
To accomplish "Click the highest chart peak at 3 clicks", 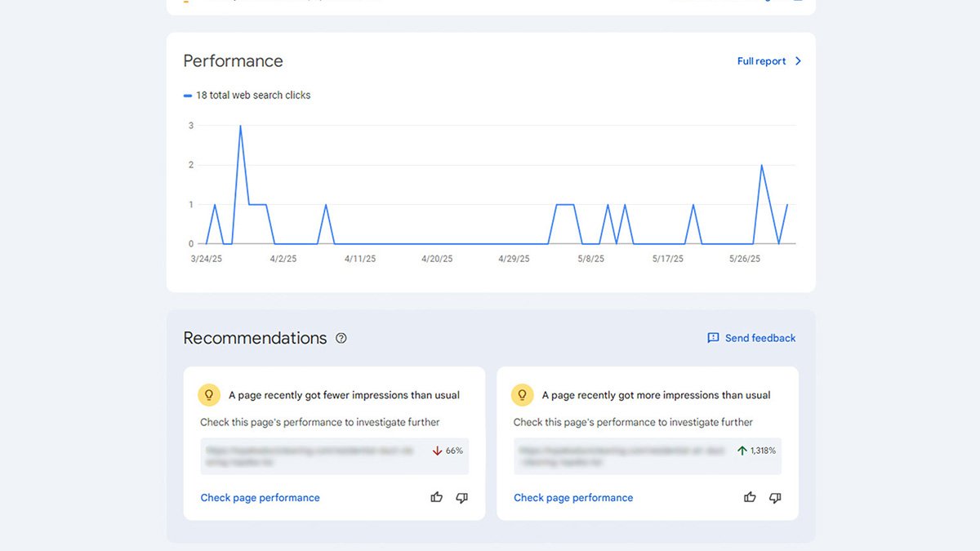I will 240,127.
